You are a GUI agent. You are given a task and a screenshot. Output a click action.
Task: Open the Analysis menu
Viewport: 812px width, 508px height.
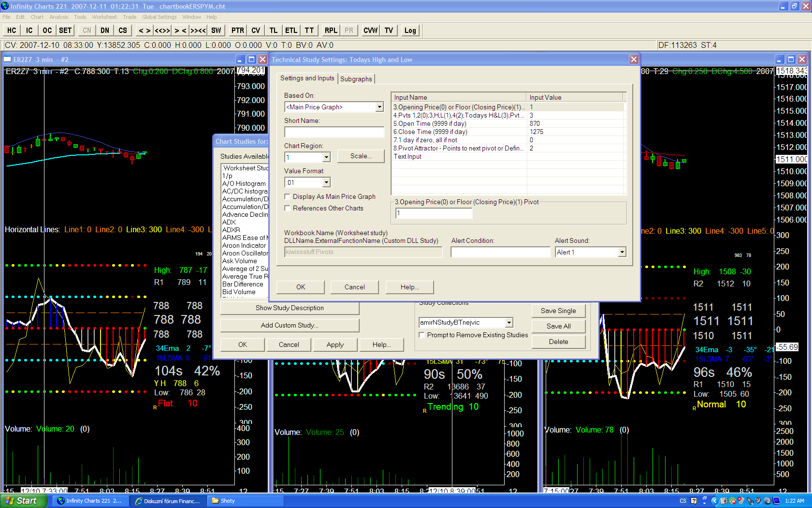(x=58, y=17)
